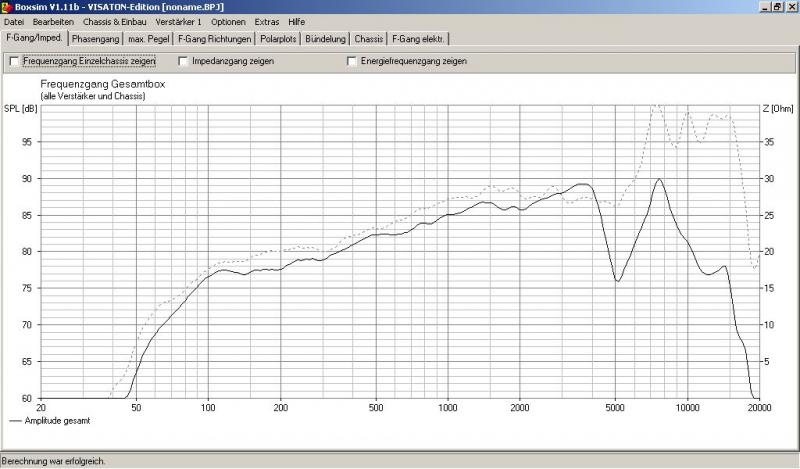Screen dimensions: 800x469
Task: Go to the F-Gang Richtungen tab
Action: [x=214, y=39]
